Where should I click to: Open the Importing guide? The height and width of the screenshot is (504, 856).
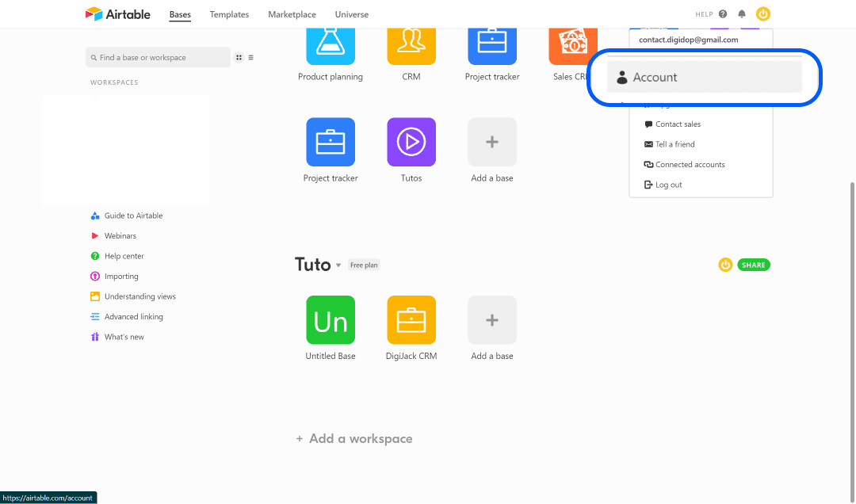click(x=121, y=277)
